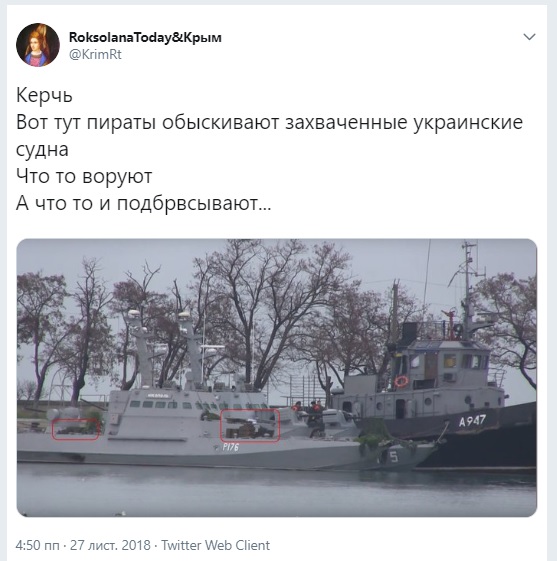557x561 pixels.
Task: Click the RoksolanaToday profile avatar picture
Action: 38,45
